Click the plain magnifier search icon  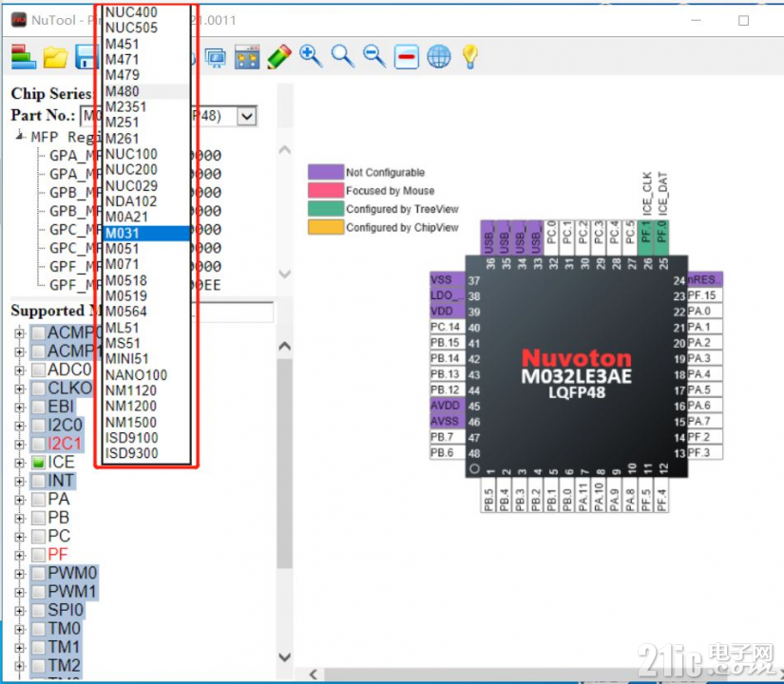pos(342,56)
